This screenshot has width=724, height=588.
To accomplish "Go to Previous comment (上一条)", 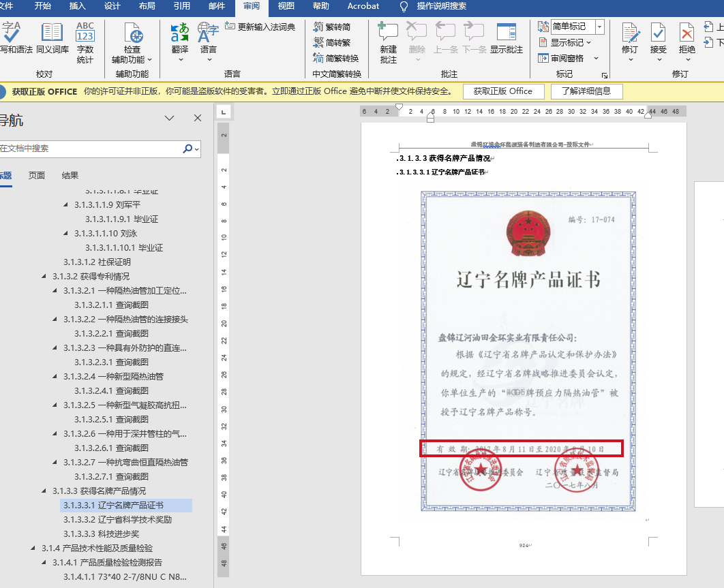I will pyautogui.click(x=446, y=38).
